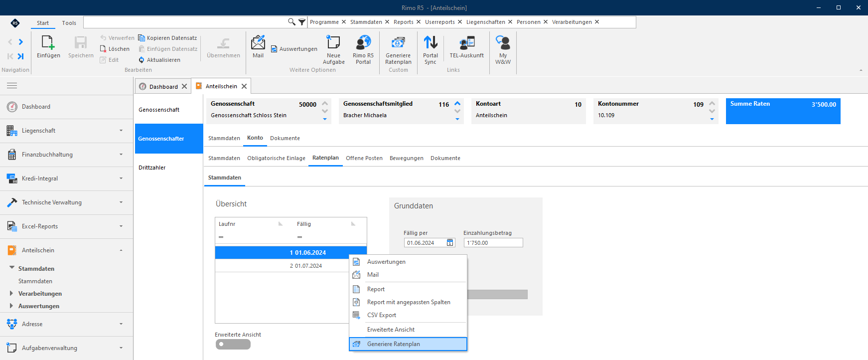Select Generiere Ratenplan in context menu

(x=408, y=344)
